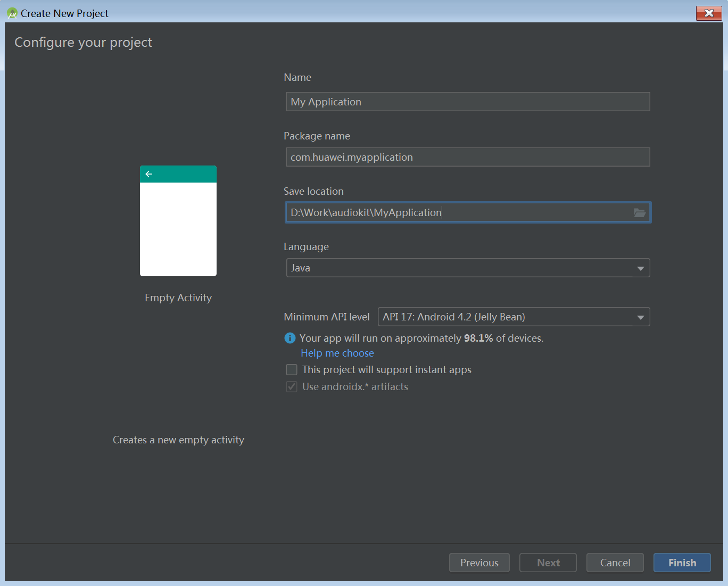This screenshot has height=586, width=728.
Task: Click the back arrow in the activity preview
Action: point(149,174)
